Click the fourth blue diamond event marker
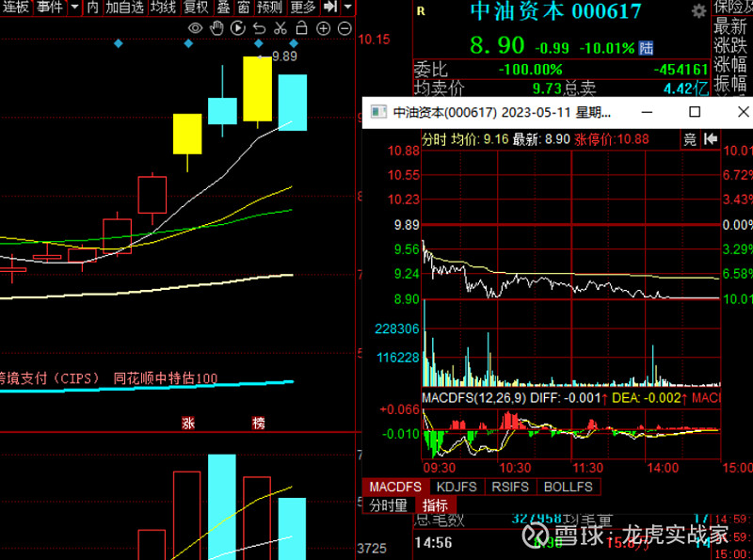 click(294, 43)
